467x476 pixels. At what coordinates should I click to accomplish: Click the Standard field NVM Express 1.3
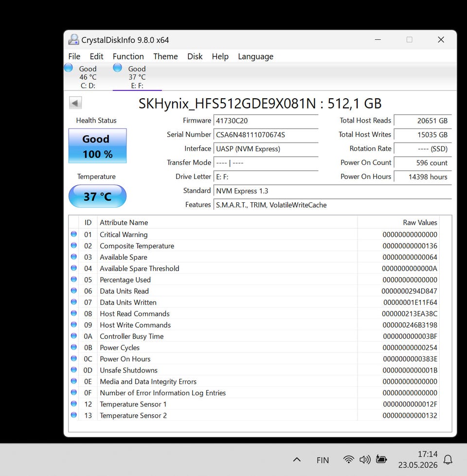coord(332,191)
